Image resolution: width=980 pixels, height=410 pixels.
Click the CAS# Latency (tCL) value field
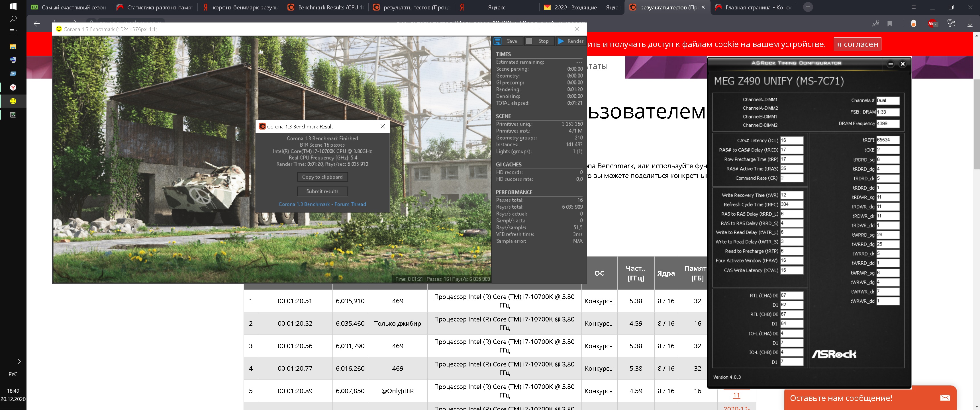(791, 140)
